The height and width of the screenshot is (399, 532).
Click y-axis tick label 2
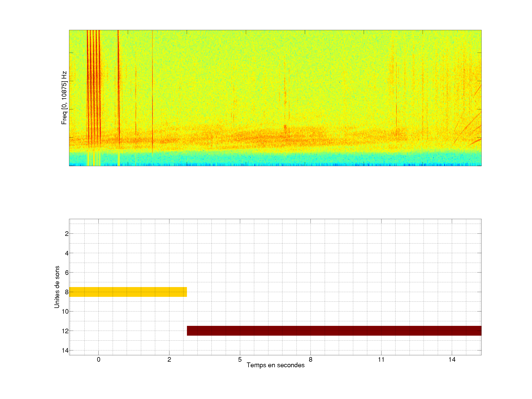point(67,234)
